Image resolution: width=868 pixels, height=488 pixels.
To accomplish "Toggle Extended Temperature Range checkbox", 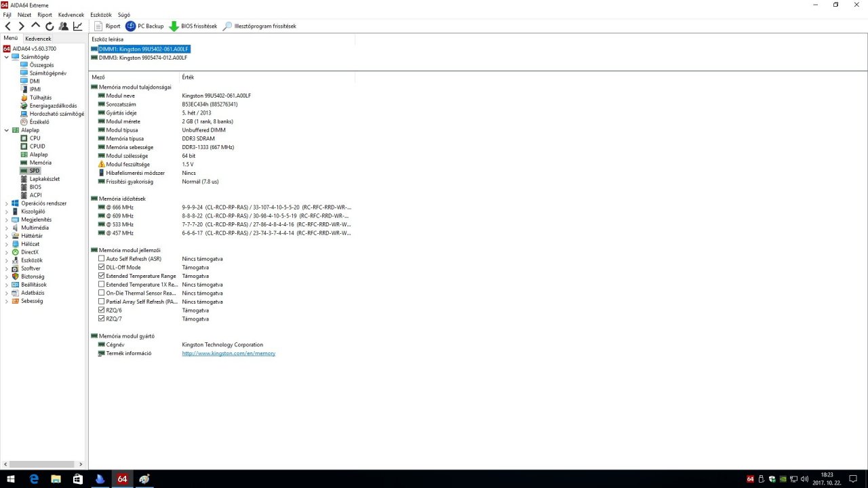I will [102, 276].
